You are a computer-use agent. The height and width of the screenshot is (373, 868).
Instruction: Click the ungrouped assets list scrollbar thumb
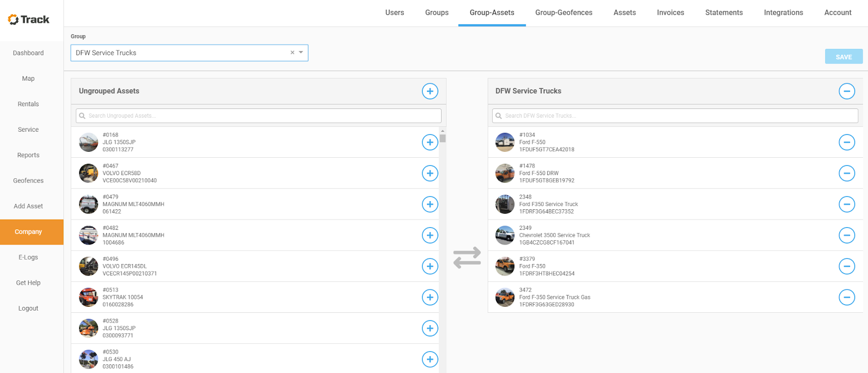coord(443,138)
